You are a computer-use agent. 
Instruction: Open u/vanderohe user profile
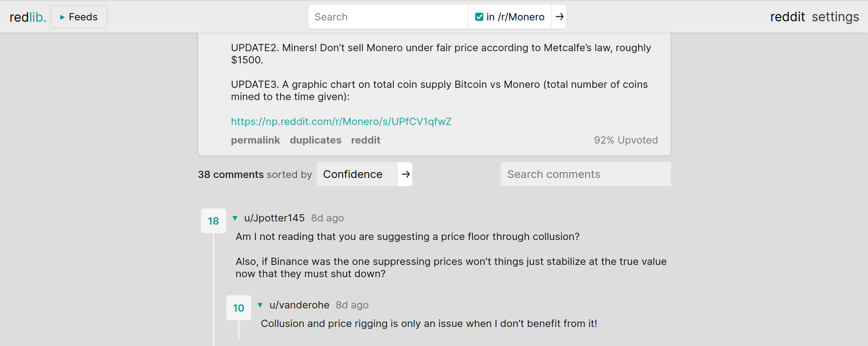tap(299, 305)
